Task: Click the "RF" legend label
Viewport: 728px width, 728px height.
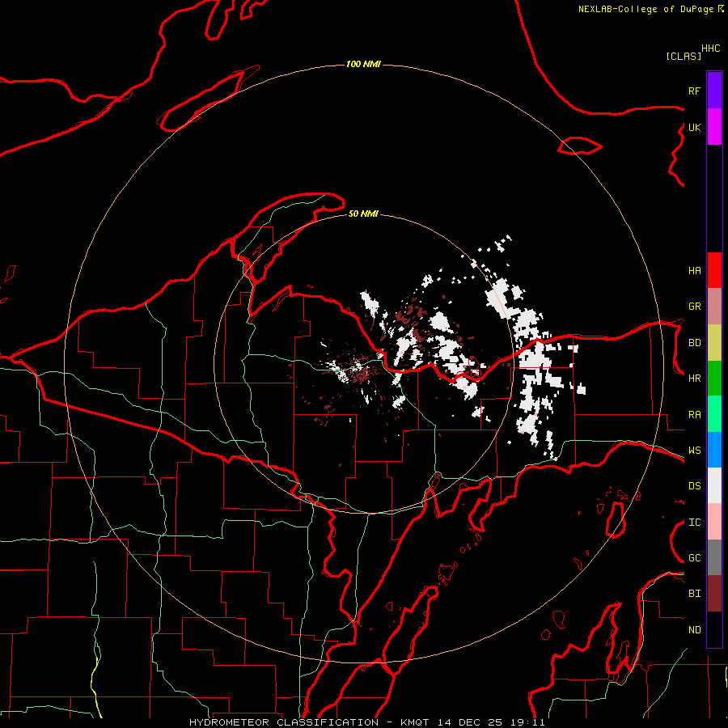Action: point(694,91)
